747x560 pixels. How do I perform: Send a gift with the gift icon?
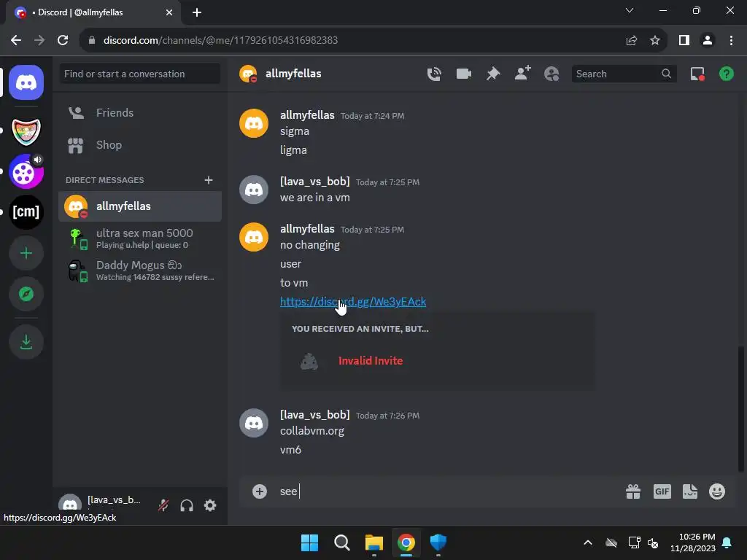click(x=633, y=491)
